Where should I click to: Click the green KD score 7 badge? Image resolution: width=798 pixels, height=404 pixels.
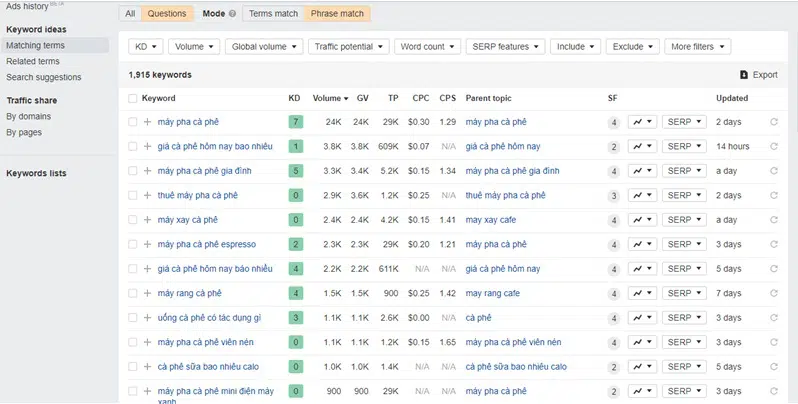pos(295,122)
